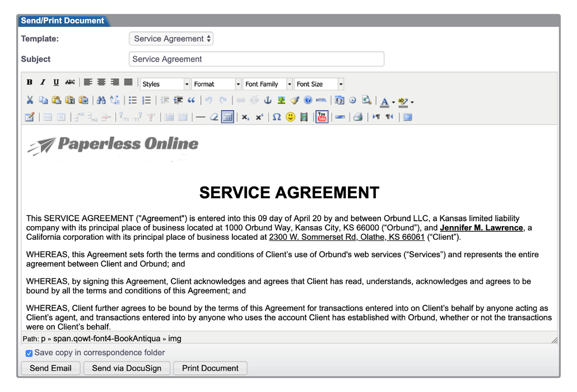Insert special character omega

[x=277, y=117]
